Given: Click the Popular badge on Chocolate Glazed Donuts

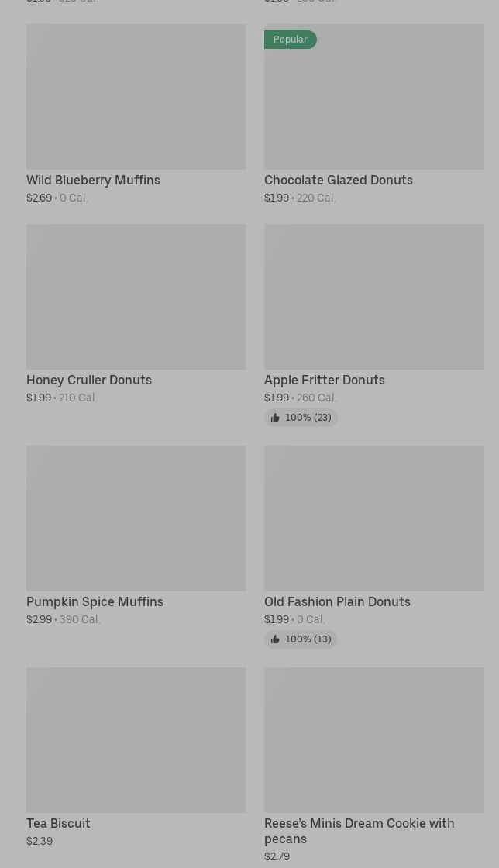Looking at the screenshot, I should (290, 40).
